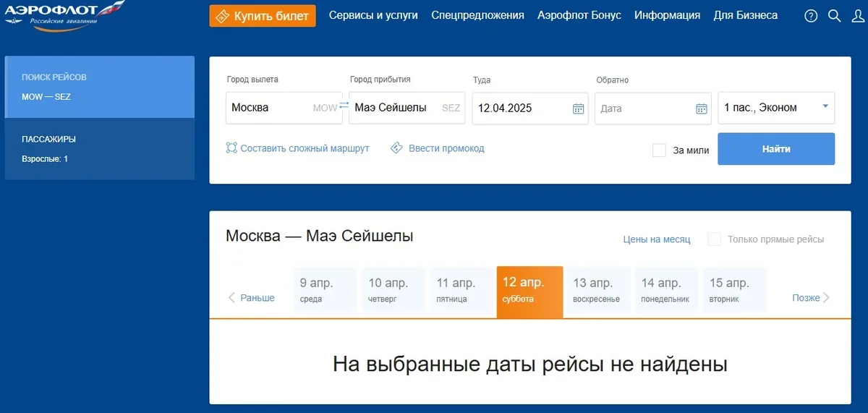Show later dates with "Позже"
The image size is (868, 413).
811,298
